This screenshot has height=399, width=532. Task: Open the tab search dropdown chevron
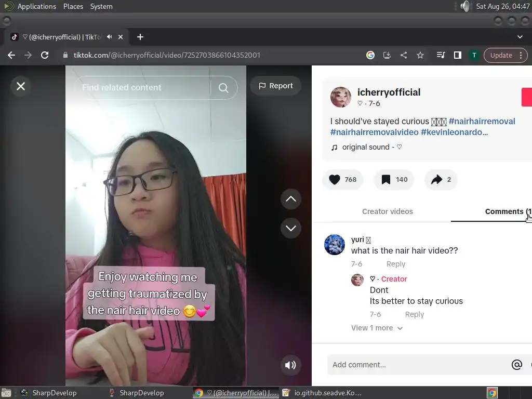520,37
